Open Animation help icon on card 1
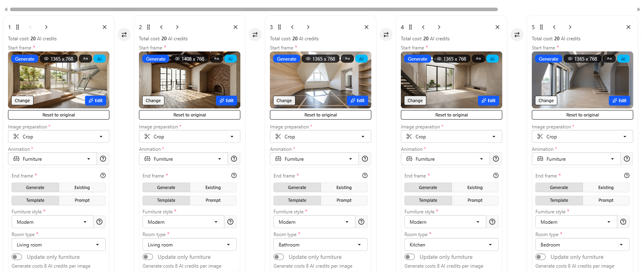This screenshot has height=272, width=644. [103, 159]
